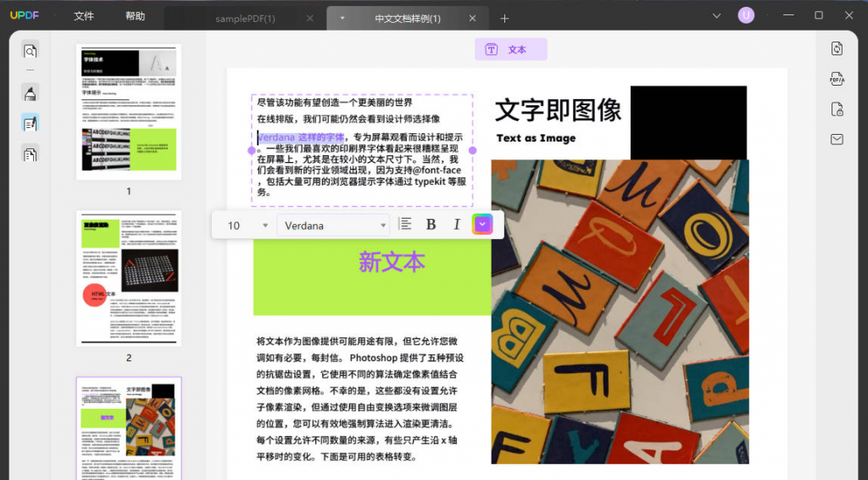This screenshot has width=868, height=480.
Task: Open the purple text color picker
Action: pos(482,225)
